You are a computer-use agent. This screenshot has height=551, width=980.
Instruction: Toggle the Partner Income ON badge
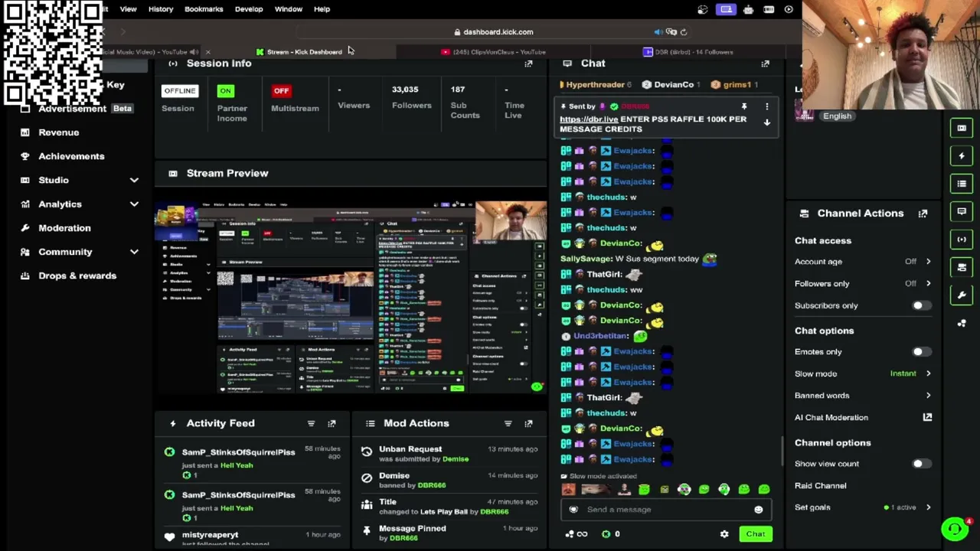pos(225,91)
